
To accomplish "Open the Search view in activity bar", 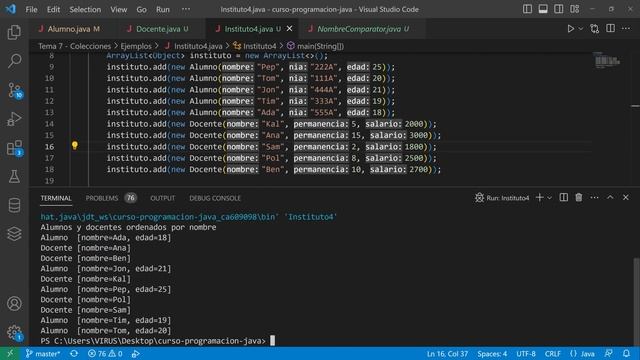I will pos(14,61).
